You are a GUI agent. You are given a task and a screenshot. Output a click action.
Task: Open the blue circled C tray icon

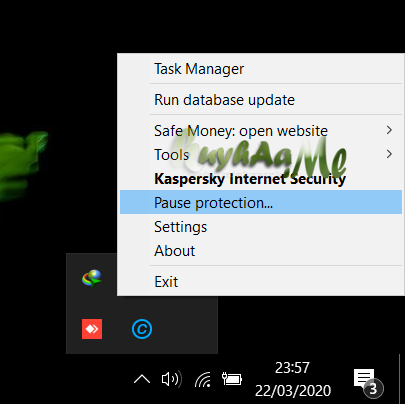[142, 329]
